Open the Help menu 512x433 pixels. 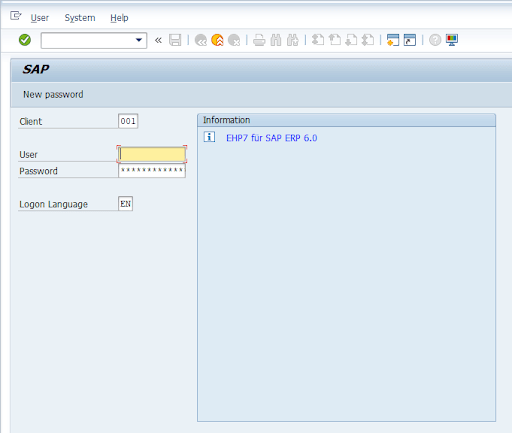[x=119, y=18]
